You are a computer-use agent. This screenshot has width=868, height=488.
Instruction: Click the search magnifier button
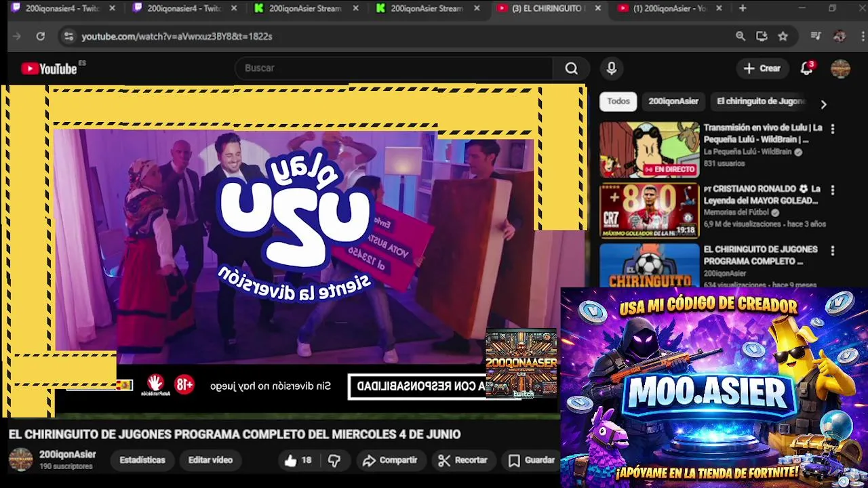[572, 68]
